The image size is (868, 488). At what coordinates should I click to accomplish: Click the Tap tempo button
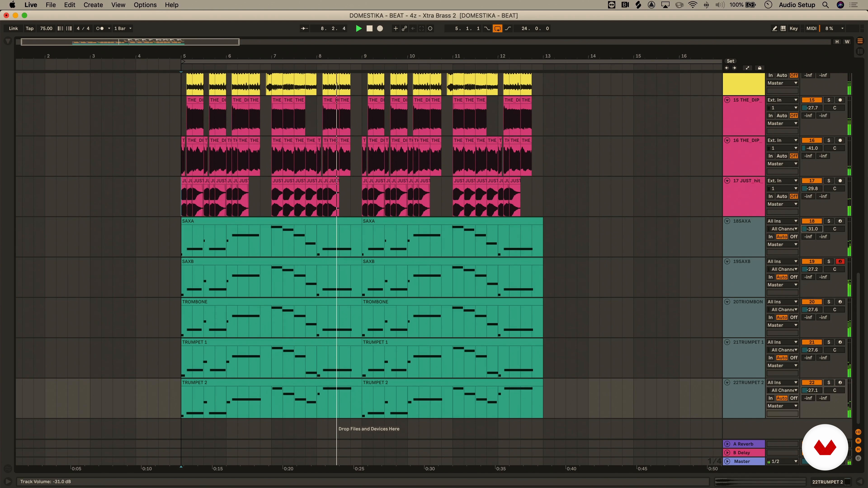click(x=30, y=29)
